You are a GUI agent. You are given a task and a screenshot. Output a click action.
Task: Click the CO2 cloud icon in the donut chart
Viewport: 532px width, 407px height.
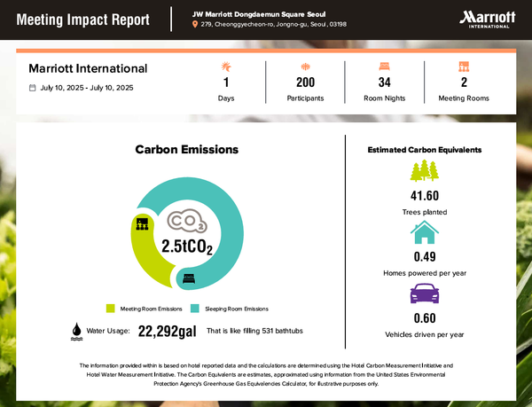(x=187, y=222)
